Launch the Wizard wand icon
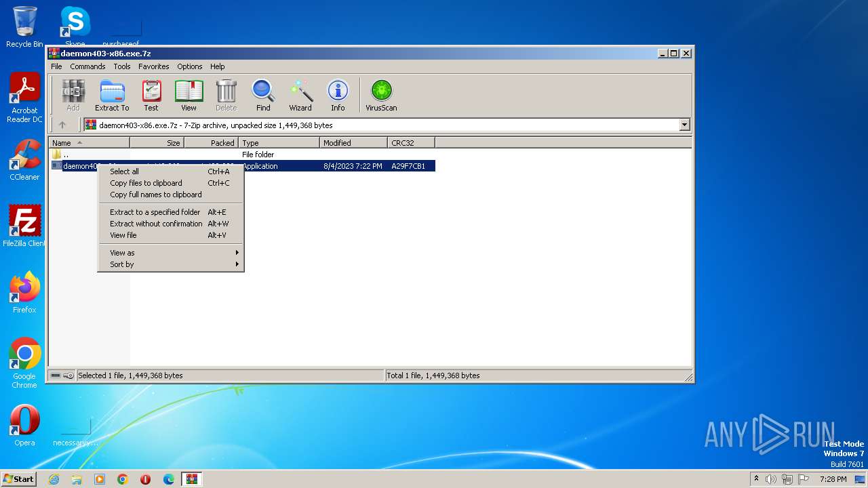The height and width of the screenshot is (488, 868). [x=300, y=95]
